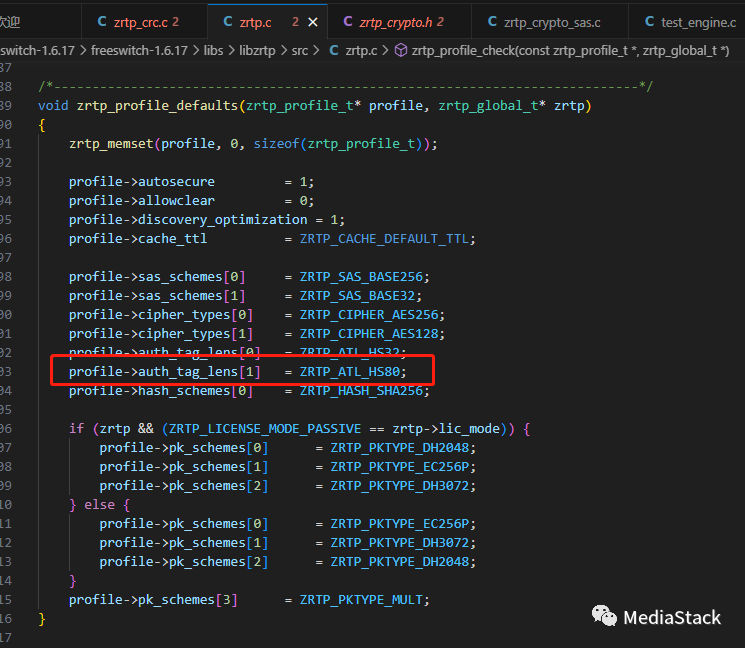Click the C icon on active zrtp.c tab
The width and height of the screenshot is (745, 648).
228,21
